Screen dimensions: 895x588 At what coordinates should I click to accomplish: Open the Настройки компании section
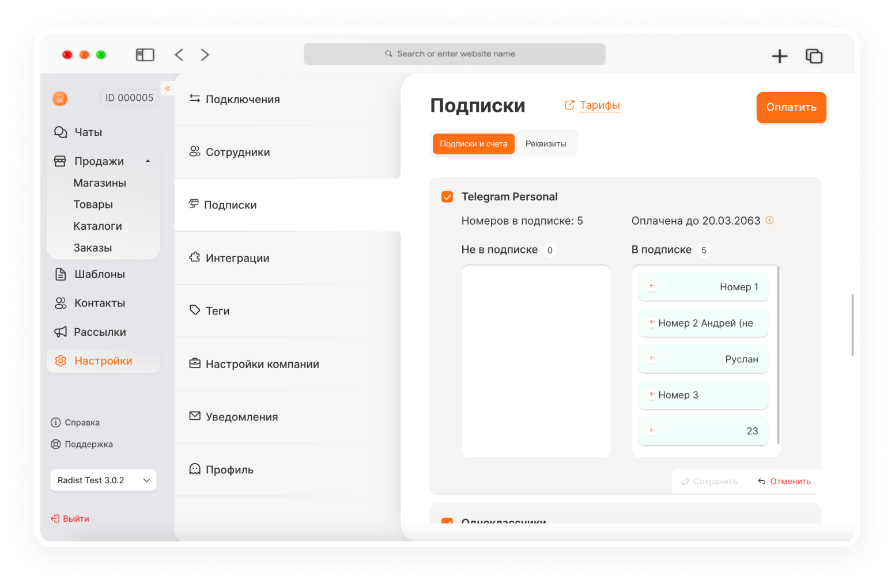click(288, 364)
